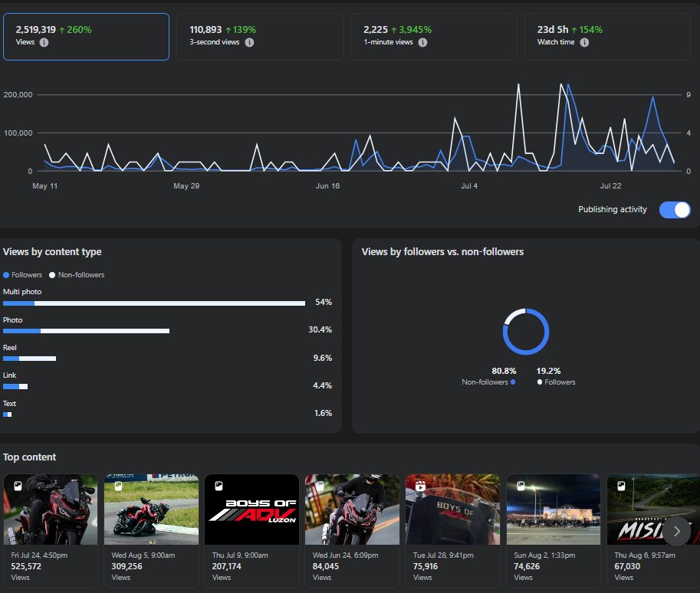Click the reel icon on the Tue Jul 28 post

point(420,486)
